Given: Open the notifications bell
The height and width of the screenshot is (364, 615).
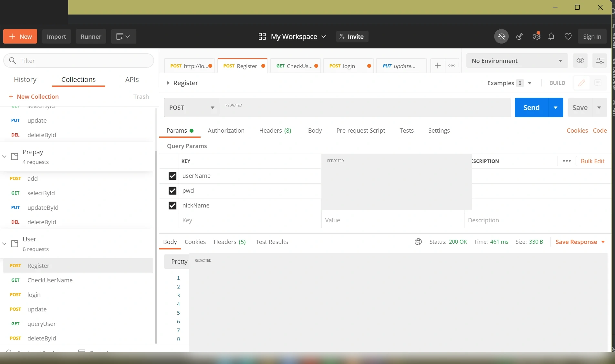Looking at the screenshot, I should (x=551, y=36).
